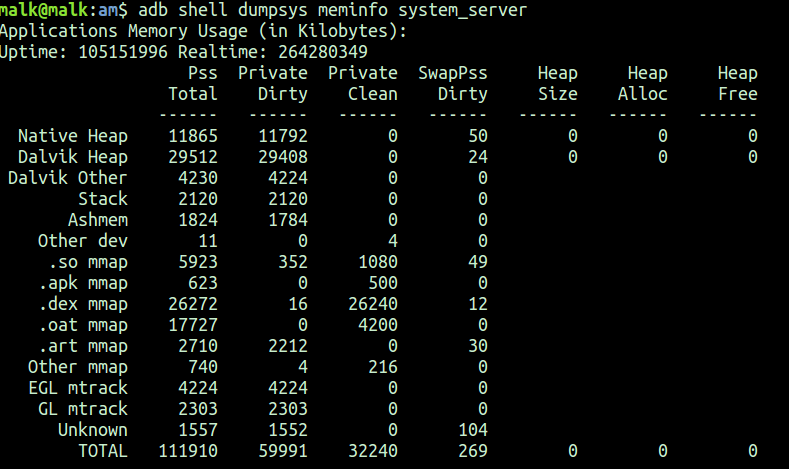Click the 'TOTAL' row label

point(103,451)
